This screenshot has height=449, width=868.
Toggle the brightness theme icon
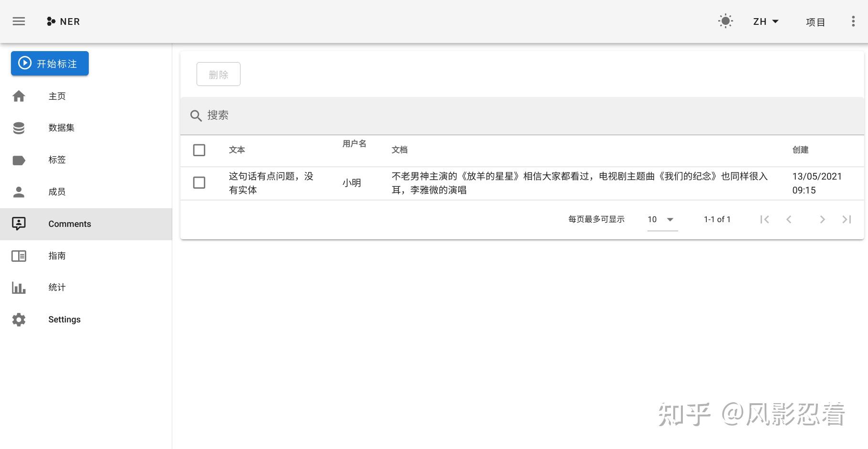pos(725,21)
